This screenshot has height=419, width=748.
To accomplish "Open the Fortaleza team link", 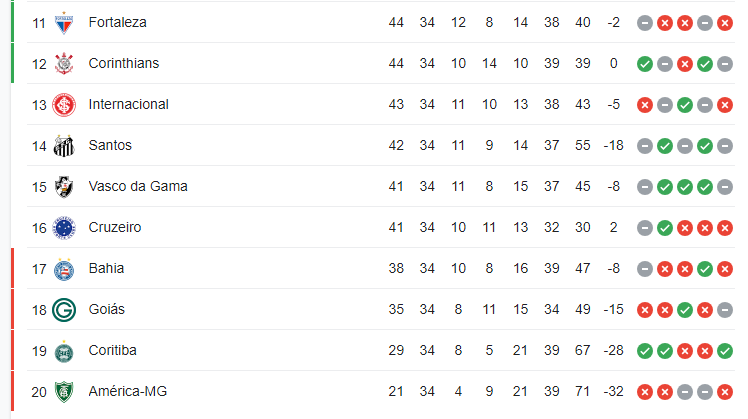I will pyautogui.click(x=117, y=22).
